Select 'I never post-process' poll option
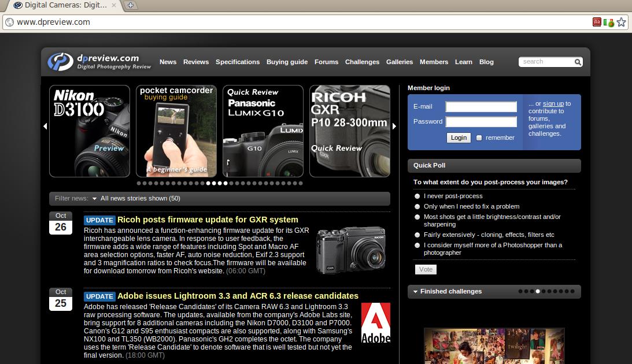This screenshot has width=632, height=364. pyautogui.click(x=417, y=196)
